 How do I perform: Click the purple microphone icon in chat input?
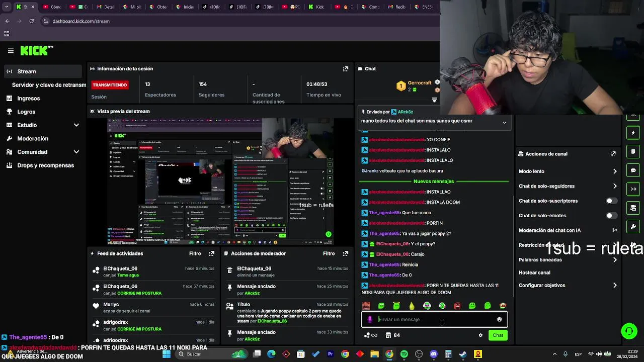[x=370, y=319]
